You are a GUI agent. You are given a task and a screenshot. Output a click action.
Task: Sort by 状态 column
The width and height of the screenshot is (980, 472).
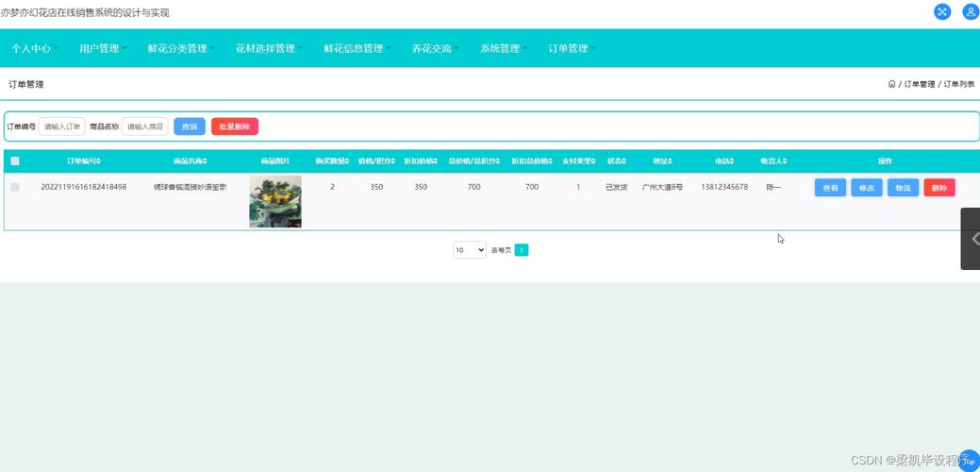(x=616, y=161)
